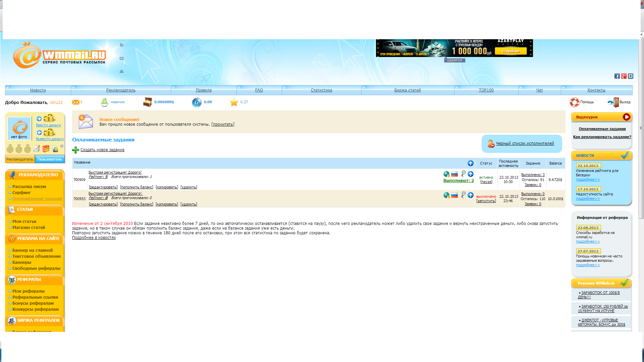Viewport: 644px width, 362px height.
Task: Click the red play button on Видеоурок
Action: pyautogui.click(x=626, y=117)
